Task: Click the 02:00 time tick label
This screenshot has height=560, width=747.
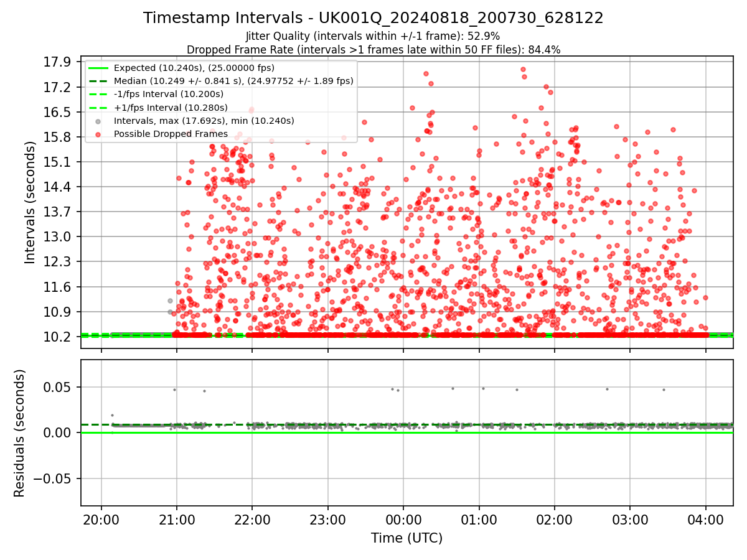Action: tap(555, 519)
